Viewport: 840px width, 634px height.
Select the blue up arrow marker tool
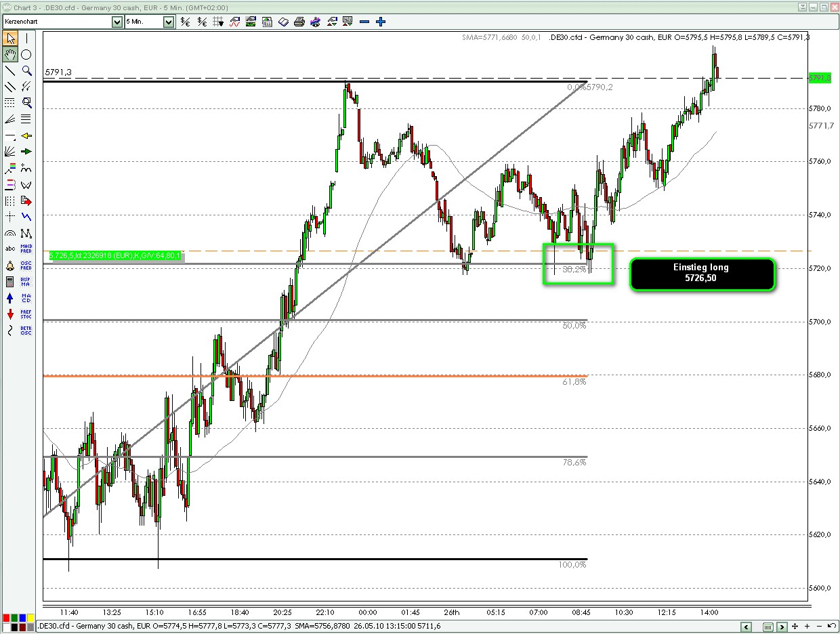(10, 298)
